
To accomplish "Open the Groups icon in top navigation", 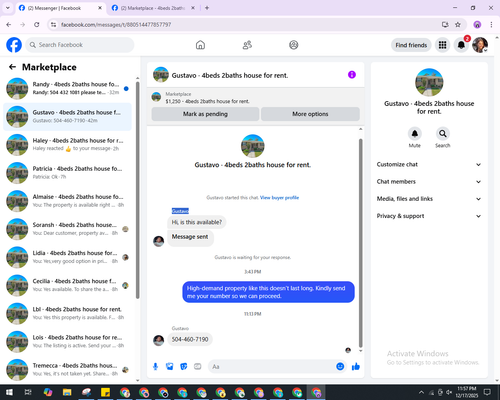I will 294,45.
